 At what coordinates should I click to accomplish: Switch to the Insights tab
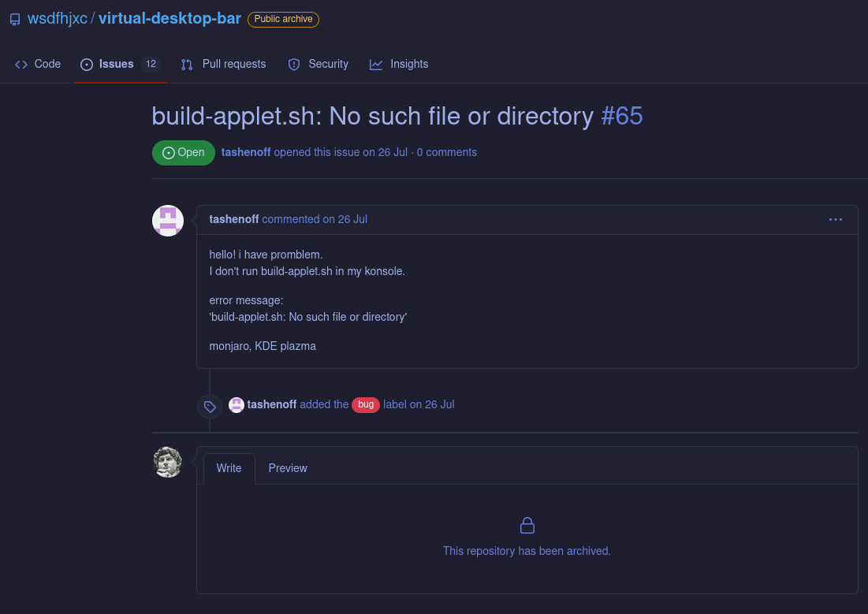coord(399,64)
